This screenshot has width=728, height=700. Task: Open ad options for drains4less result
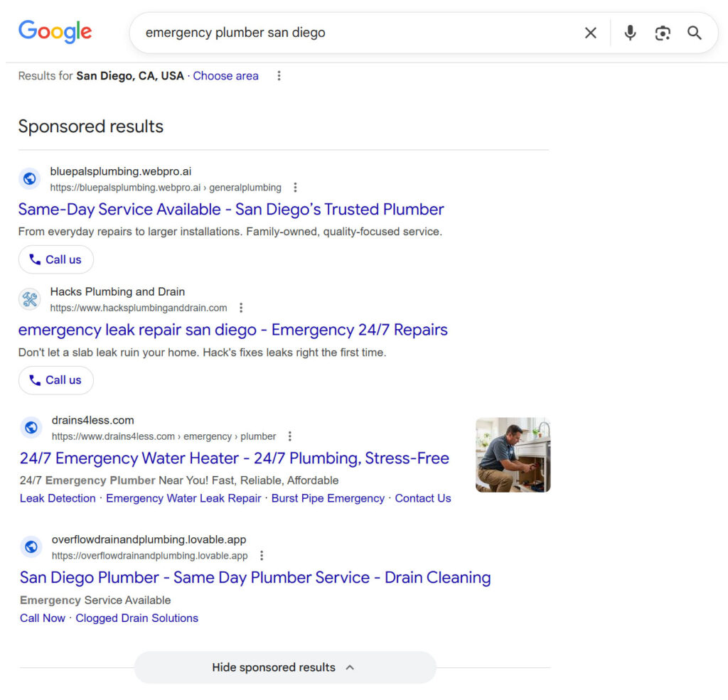tap(290, 436)
